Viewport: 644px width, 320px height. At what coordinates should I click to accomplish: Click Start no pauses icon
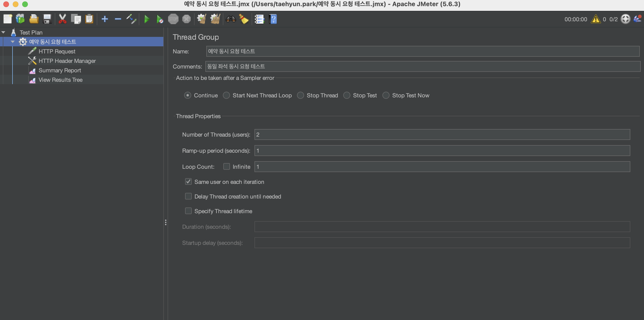(160, 19)
